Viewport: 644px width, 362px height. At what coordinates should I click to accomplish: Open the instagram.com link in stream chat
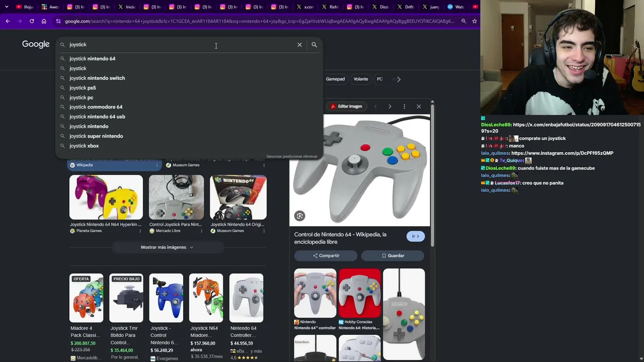coord(562,153)
